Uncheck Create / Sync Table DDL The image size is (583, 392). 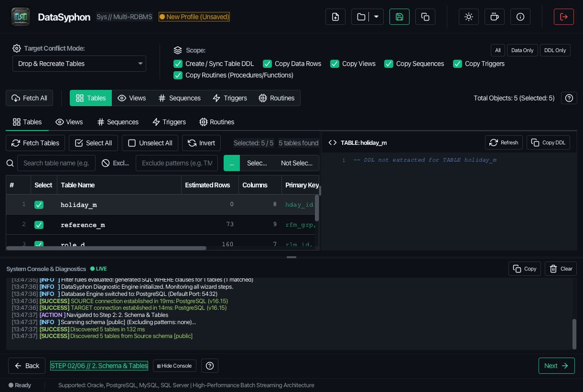pyautogui.click(x=178, y=64)
